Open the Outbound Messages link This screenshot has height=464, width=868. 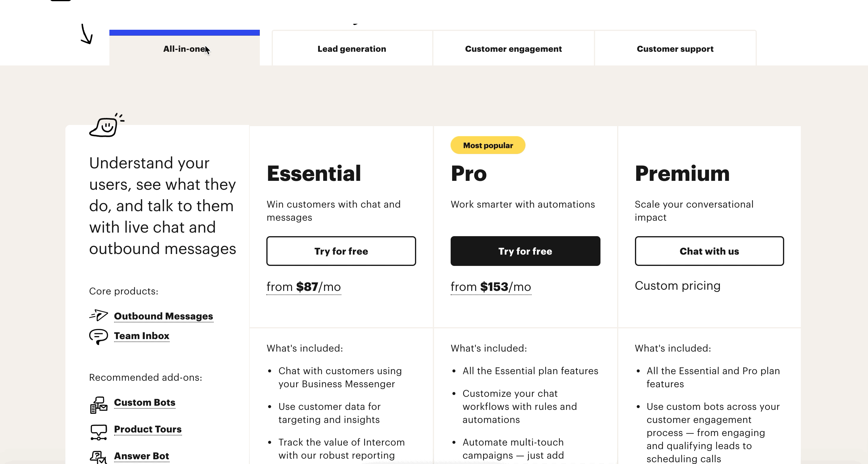pyautogui.click(x=163, y=316)
